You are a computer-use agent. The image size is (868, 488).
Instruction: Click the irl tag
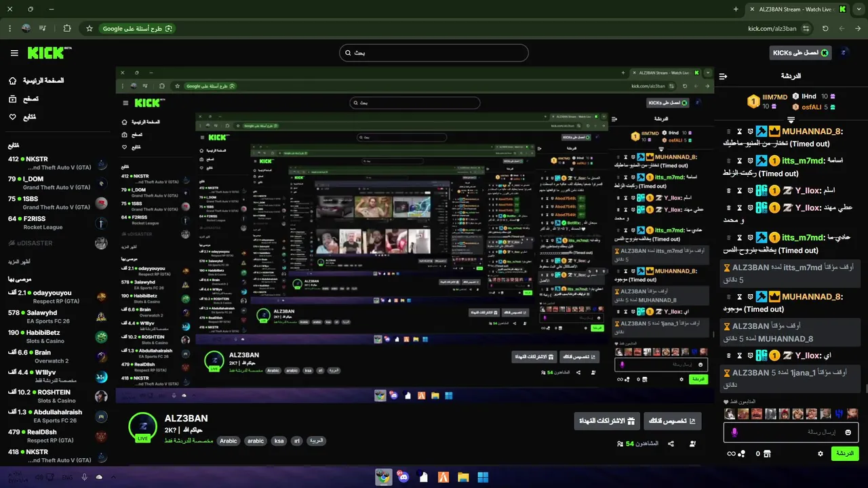296,441
